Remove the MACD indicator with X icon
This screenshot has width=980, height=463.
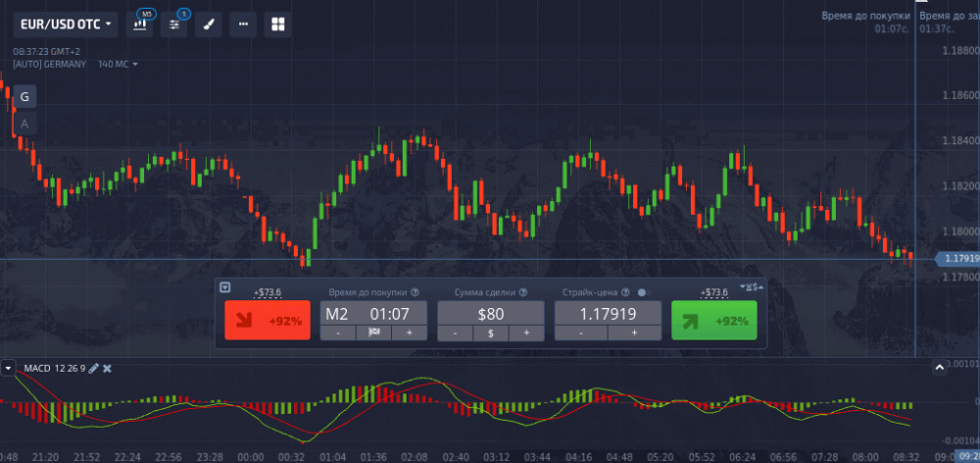tap(107, 368)
